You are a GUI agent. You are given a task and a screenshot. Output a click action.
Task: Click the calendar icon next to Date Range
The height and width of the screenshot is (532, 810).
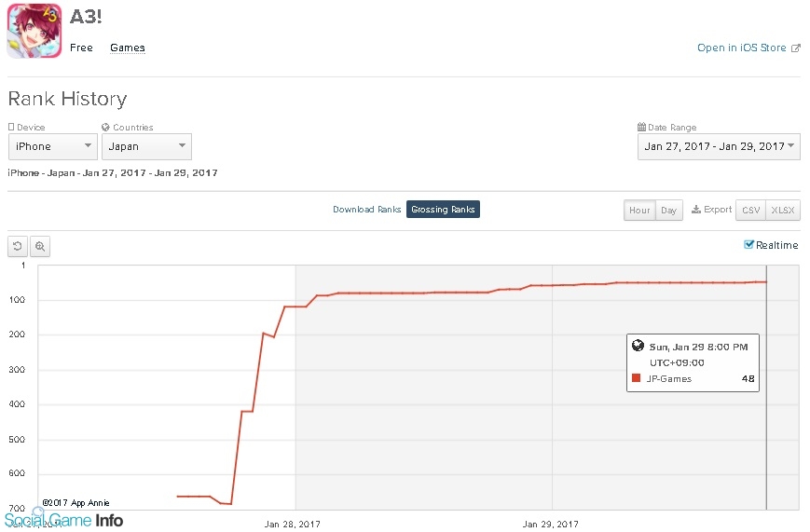click(641, 127)
